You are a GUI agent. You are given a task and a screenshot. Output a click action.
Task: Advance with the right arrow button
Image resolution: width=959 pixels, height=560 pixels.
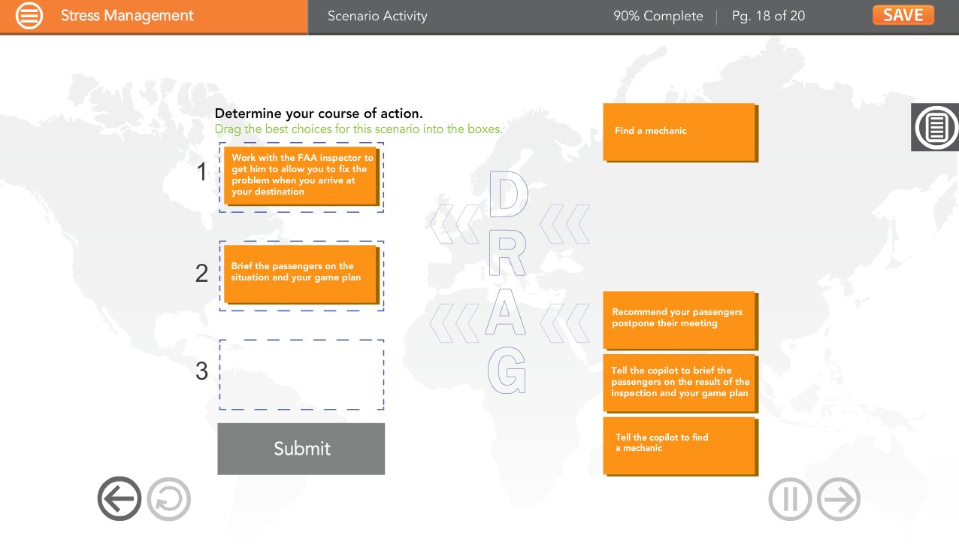point(839,499)
